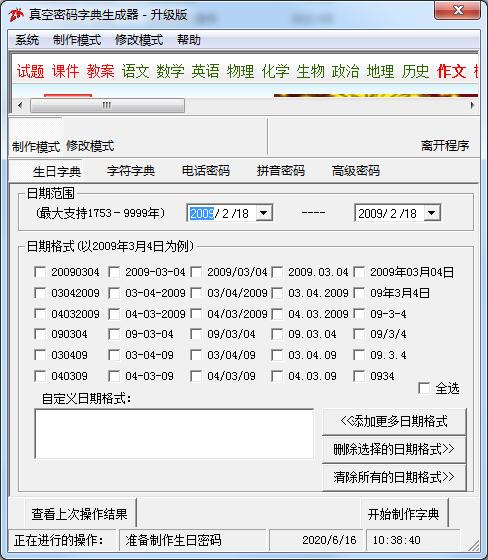The width and height of the screenshot is (488, 560).
Task: Click the 地理 banner link
Action: coord(381,71)
